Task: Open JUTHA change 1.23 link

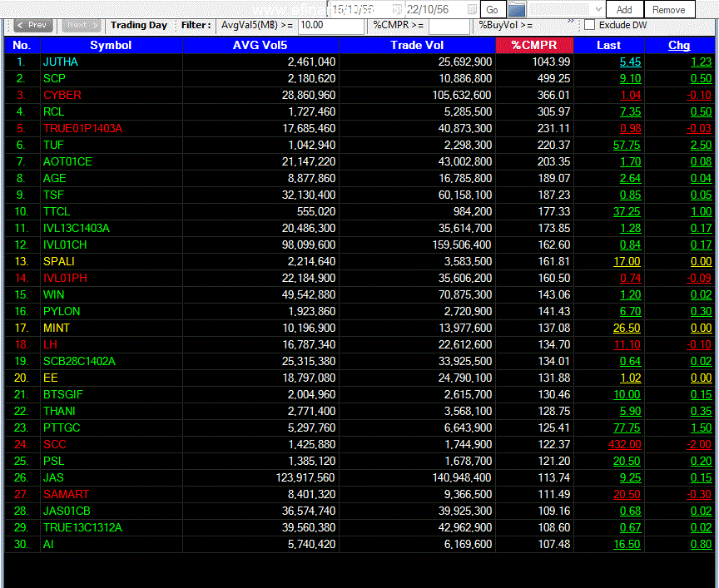Action: tap(702, 62)
